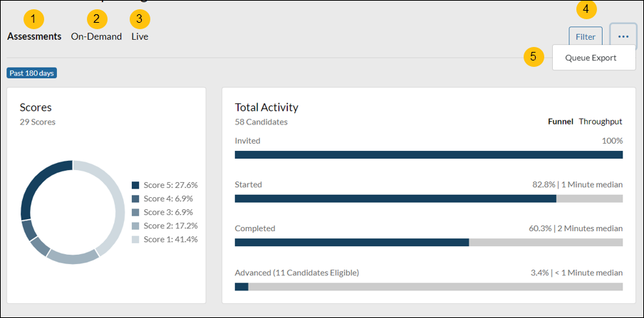Image resolution: width=644 pixels, height=318 pixels.
Task: Click yellow callout marker number 5
Action: 534,57
